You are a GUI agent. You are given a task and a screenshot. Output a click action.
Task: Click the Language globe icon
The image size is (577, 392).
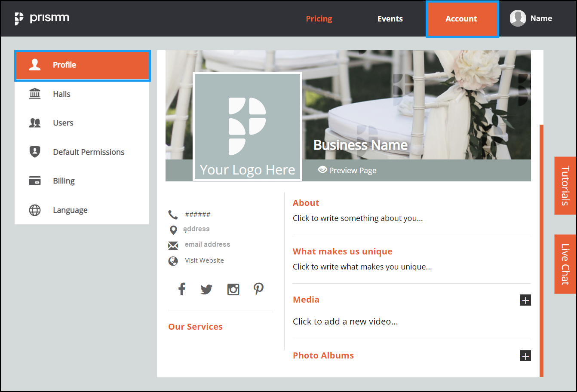(35, 210)
